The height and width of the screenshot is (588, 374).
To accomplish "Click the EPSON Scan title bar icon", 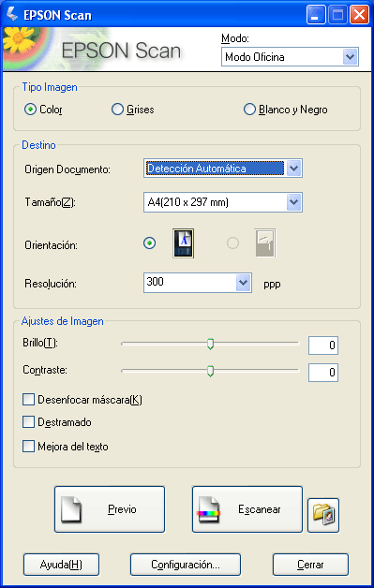I will (11, 15).
